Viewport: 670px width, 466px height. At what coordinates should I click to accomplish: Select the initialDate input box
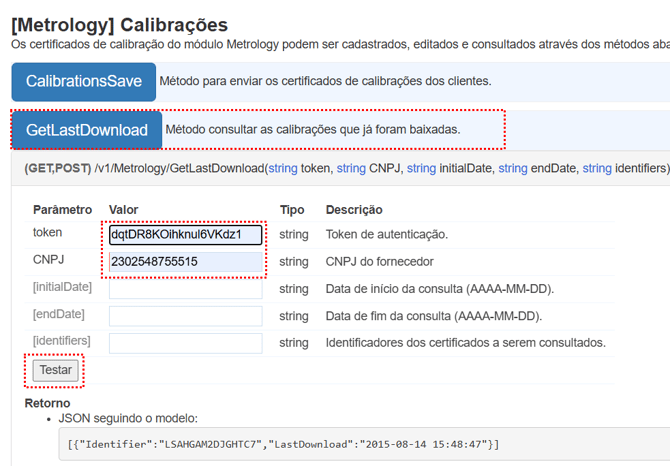tap(186, 289)
